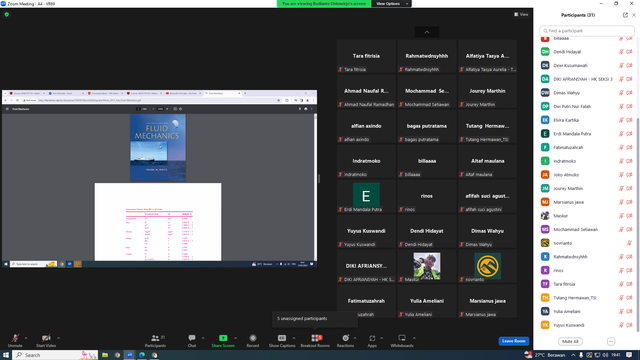Select the Fluid Mechanics tab in shared browser

tap(222, 93)
